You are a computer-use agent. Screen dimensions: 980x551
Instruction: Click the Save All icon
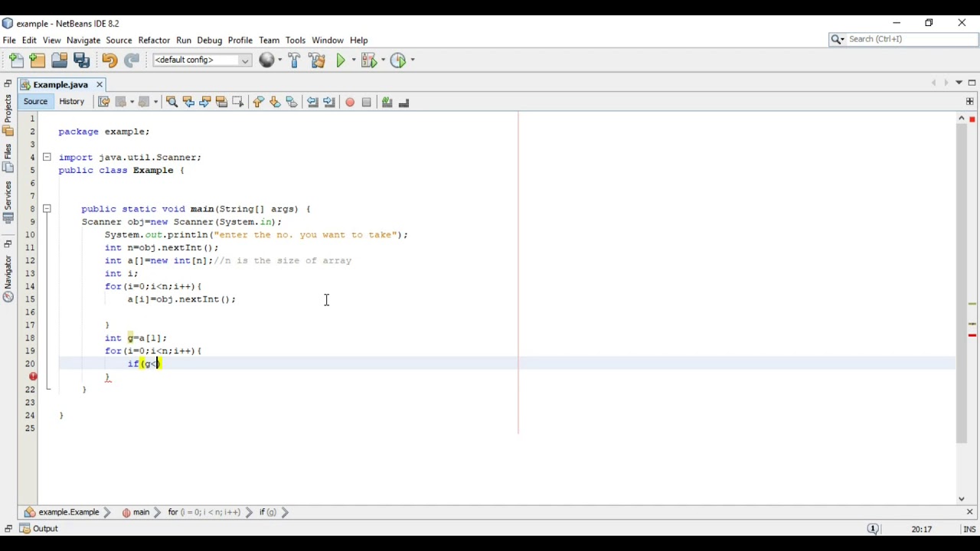tap(82, 60)
